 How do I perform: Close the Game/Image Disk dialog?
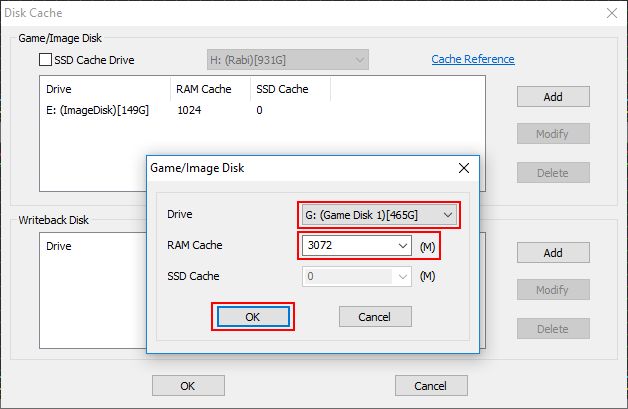(464, 168)
